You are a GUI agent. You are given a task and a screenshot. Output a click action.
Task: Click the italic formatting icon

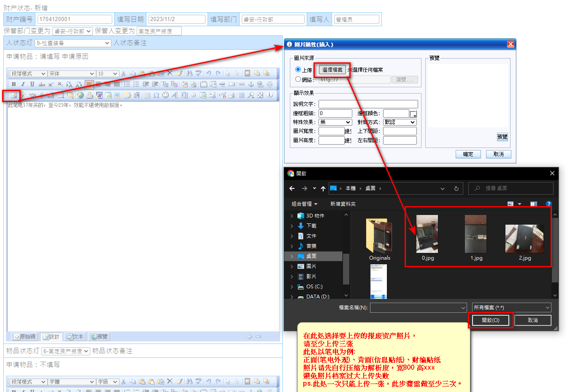(23, 84)
